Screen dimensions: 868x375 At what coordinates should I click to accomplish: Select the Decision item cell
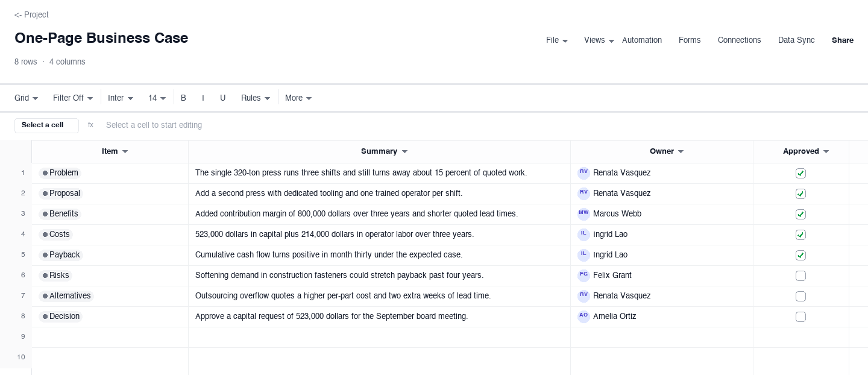point(110,317)
